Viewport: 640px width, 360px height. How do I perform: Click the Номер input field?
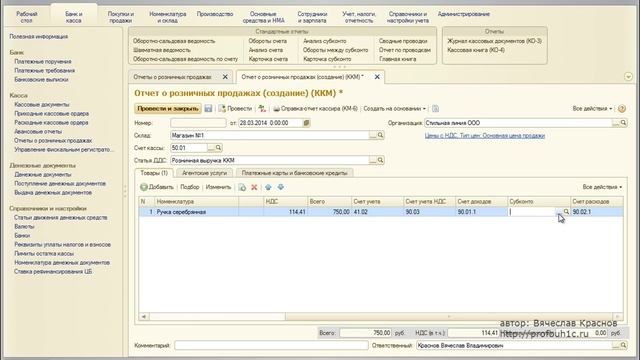click(x=198, y=123)
